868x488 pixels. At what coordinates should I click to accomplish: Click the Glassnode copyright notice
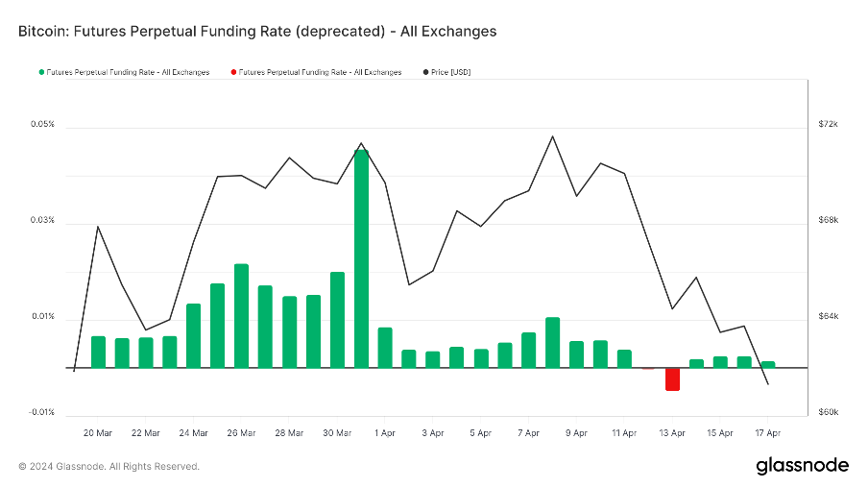[x=109, y=467]
